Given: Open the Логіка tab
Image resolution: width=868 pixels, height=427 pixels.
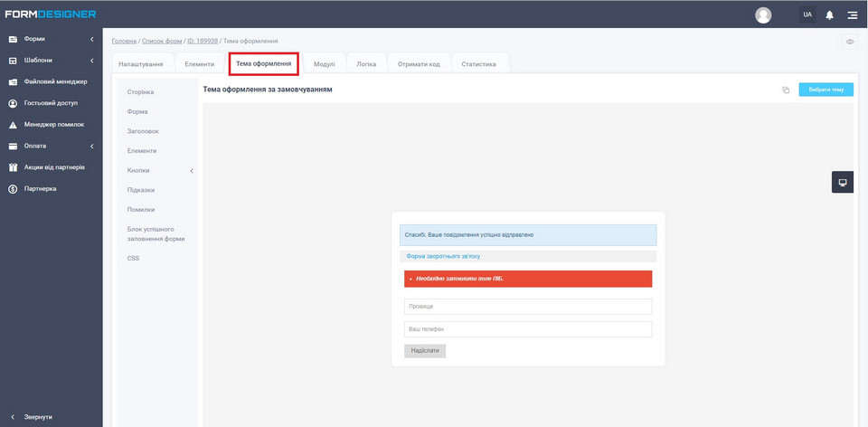Looking at the screenshot, I should pos(366,63).
